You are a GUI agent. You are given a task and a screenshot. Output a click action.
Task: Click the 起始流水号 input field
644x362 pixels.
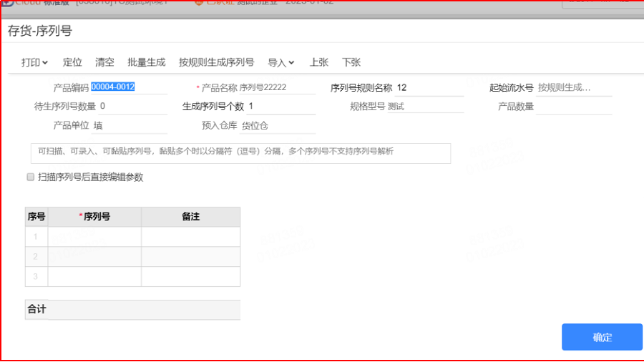coord(574,88)
